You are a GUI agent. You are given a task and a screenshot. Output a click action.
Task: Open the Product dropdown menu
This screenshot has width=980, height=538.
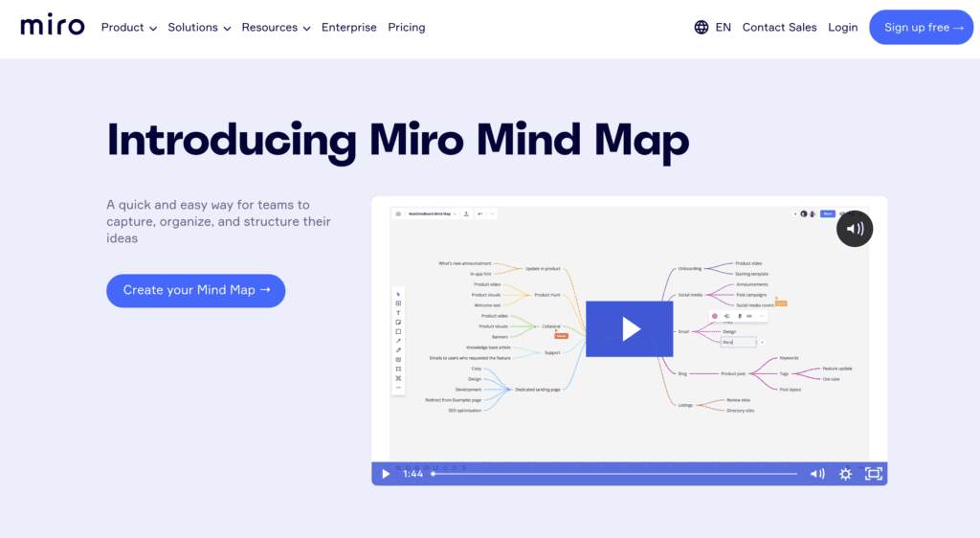click(x=129, y=28)
